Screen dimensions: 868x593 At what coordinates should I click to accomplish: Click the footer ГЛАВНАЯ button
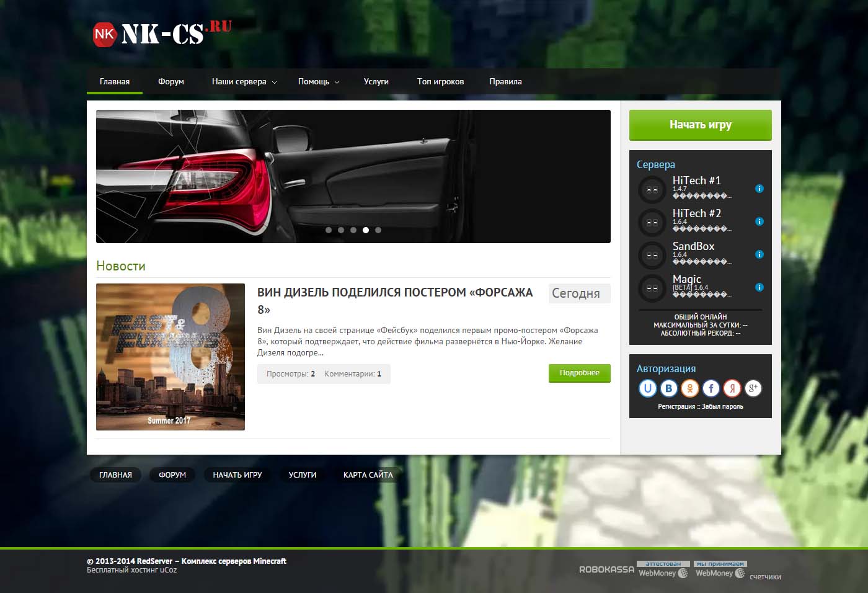click(116, 475)
